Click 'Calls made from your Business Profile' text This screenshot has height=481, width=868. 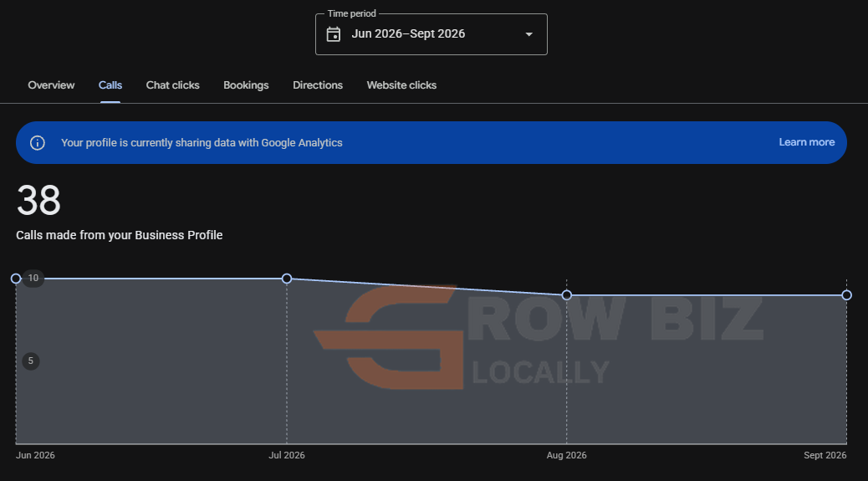119,235
